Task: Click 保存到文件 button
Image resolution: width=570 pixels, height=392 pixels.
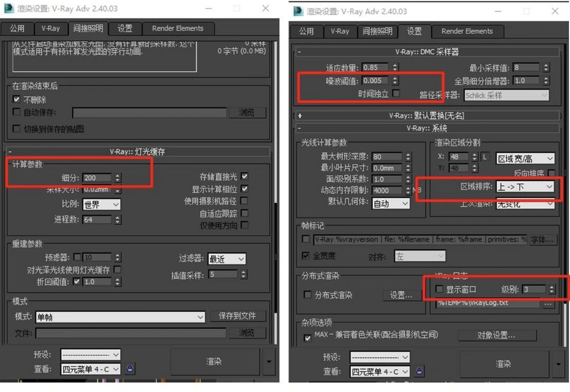Action: tap(238, 316)
